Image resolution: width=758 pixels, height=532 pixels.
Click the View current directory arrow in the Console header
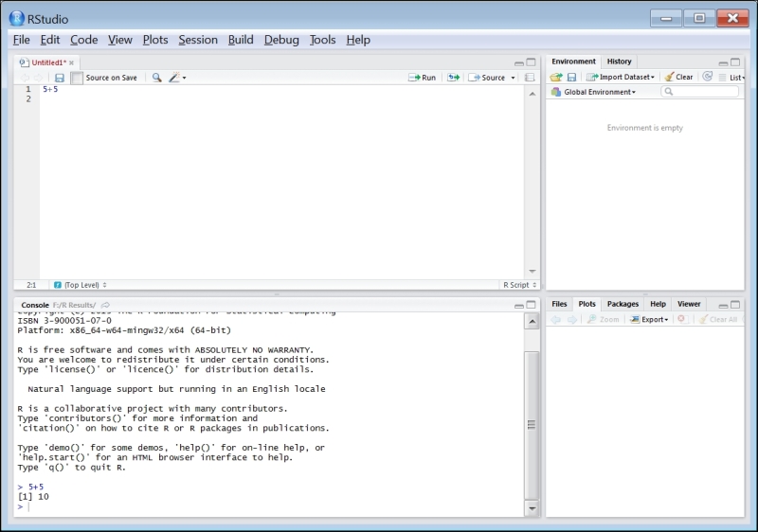click(x=105, y=305)
